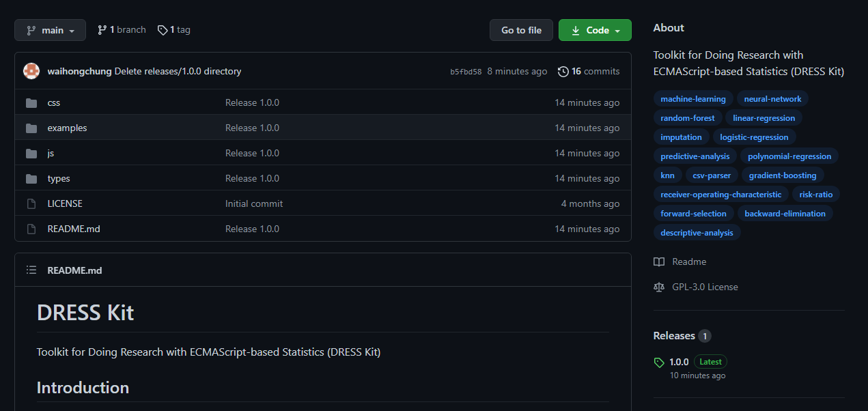Click the waihongchung user avatar
The height and width of the screenshot is (411, 868).
[x=31, y=71]
